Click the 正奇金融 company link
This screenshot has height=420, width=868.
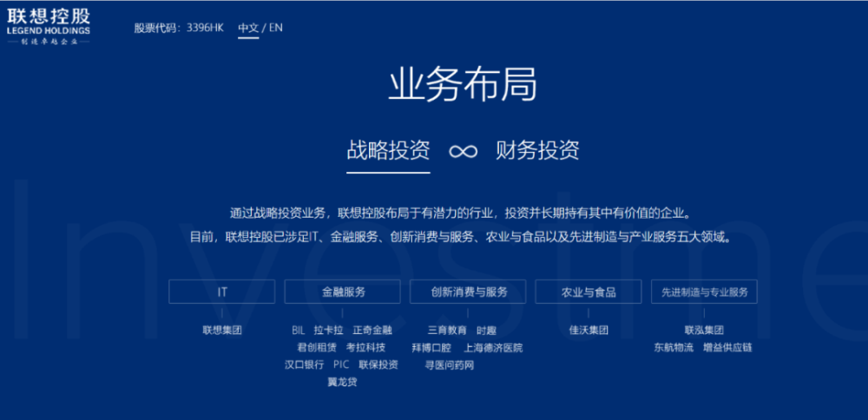pyautogui.click(x=372, y=331)
